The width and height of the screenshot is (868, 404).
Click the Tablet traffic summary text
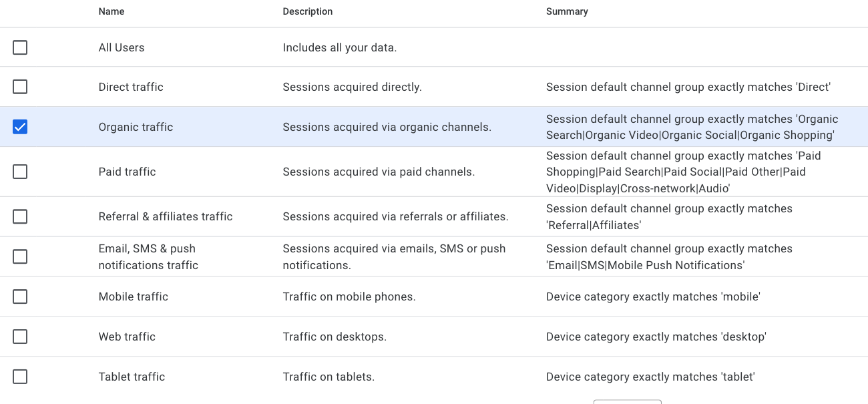(x=650, y=377)
